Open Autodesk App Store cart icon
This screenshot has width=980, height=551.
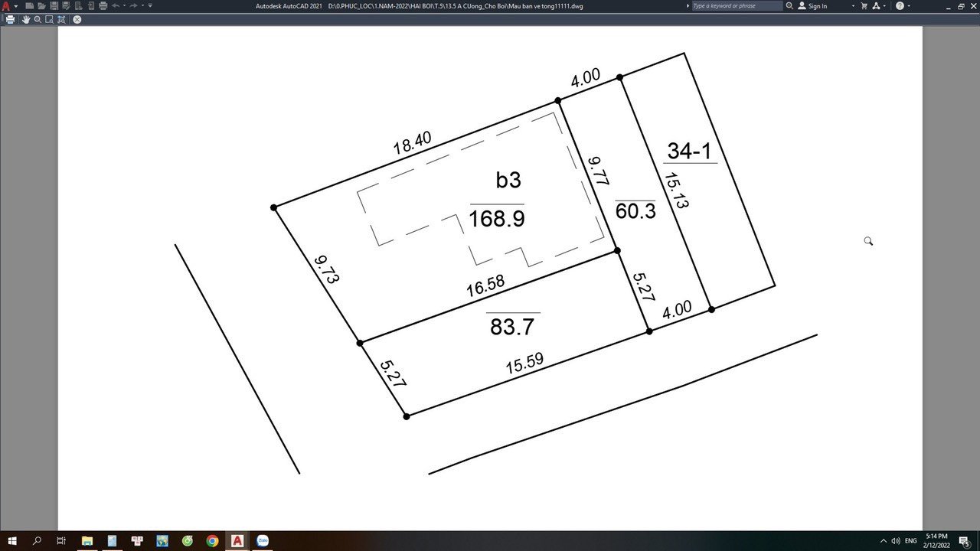864,5
